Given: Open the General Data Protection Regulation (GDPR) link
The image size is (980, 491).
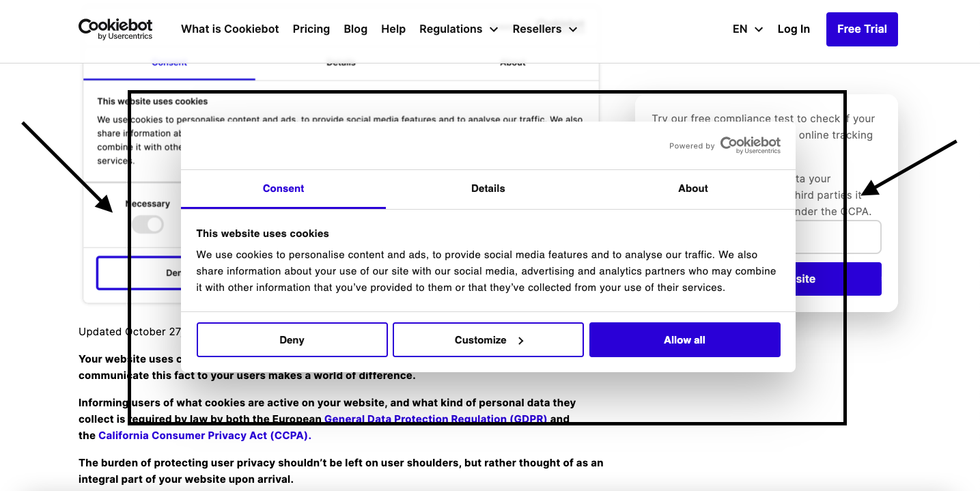Looking at the screenshot, I should [x=436, y=419].
